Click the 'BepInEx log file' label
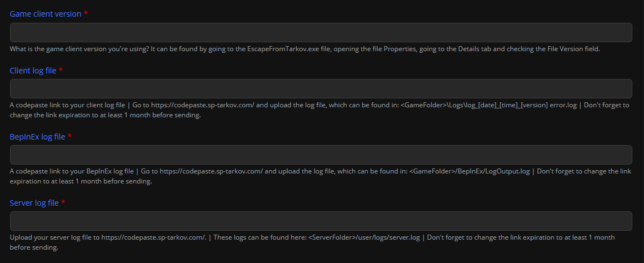 click(x=37, y=137)
